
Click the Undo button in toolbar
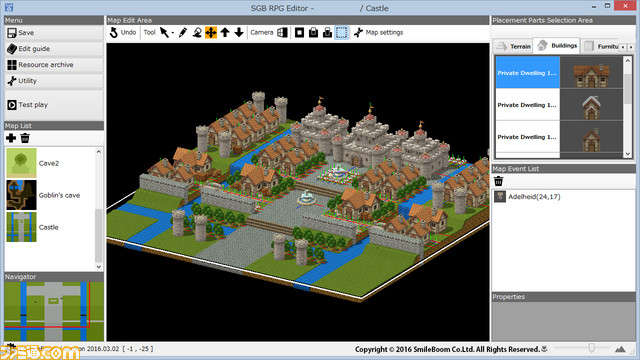[122, 32]
